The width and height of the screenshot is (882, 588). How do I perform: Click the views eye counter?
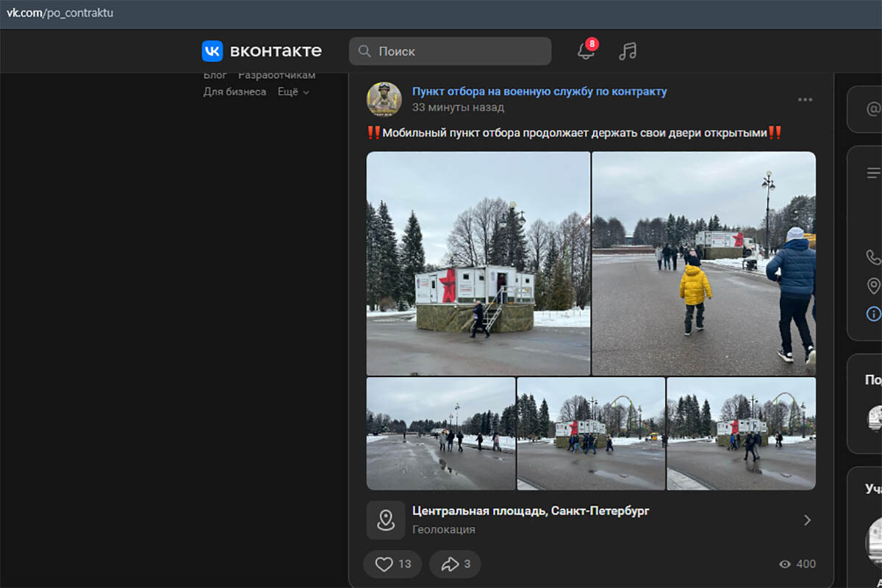(797, 564)
